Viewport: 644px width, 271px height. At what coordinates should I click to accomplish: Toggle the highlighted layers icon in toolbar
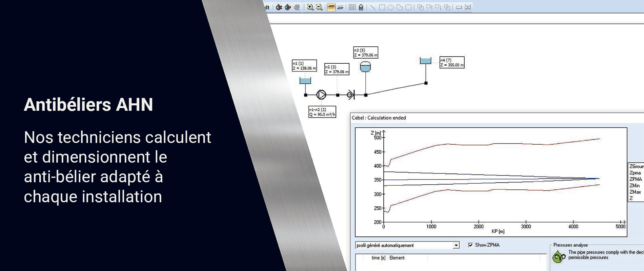(331, 7)
